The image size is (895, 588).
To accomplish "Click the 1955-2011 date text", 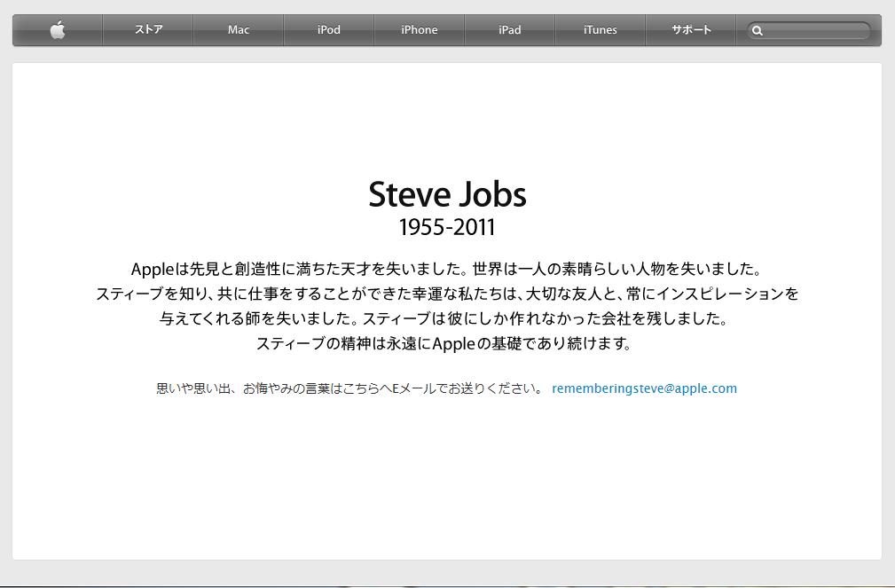I will [447, 227].
